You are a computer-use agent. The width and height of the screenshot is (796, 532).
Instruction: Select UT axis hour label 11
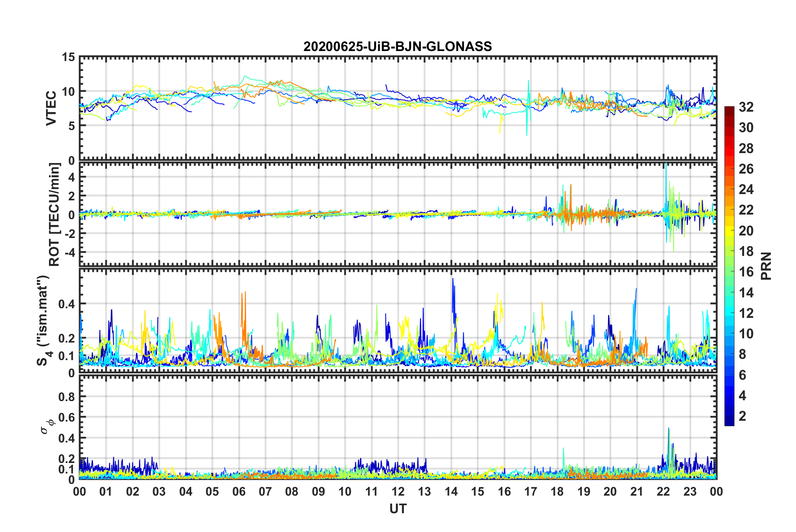click(372, 491)
